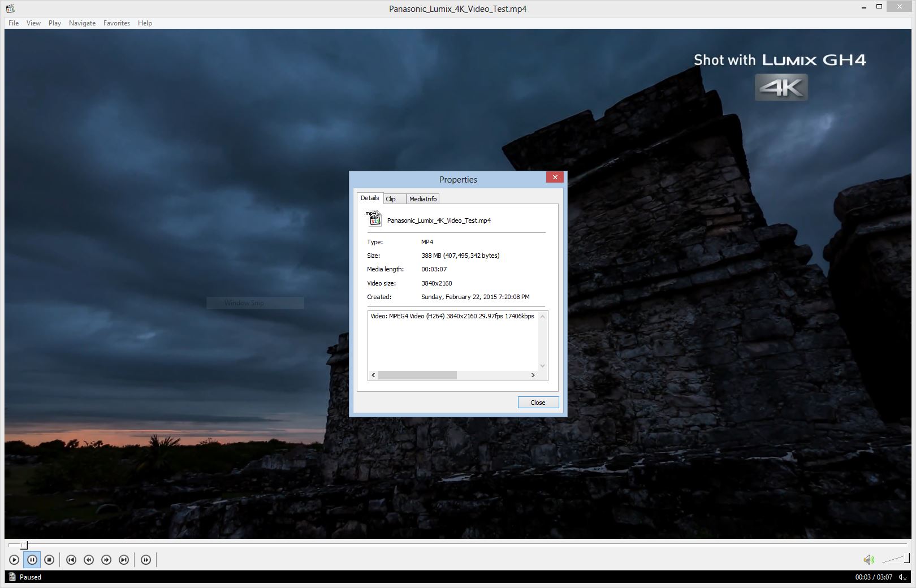Jump to next file with skip-forward icon

(124, 560)
